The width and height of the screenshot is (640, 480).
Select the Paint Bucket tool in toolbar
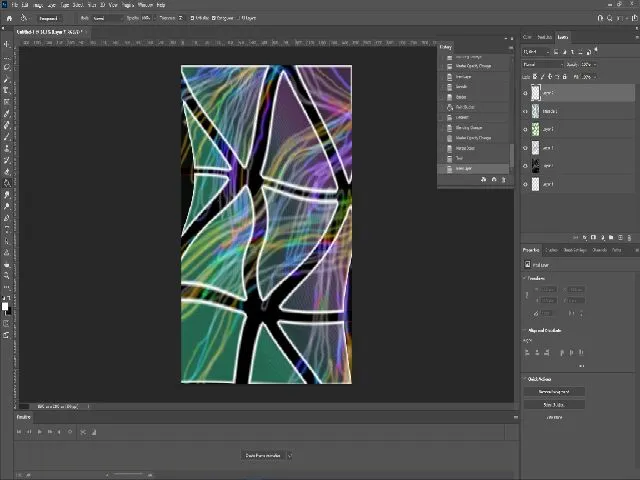tap(7, 183)
